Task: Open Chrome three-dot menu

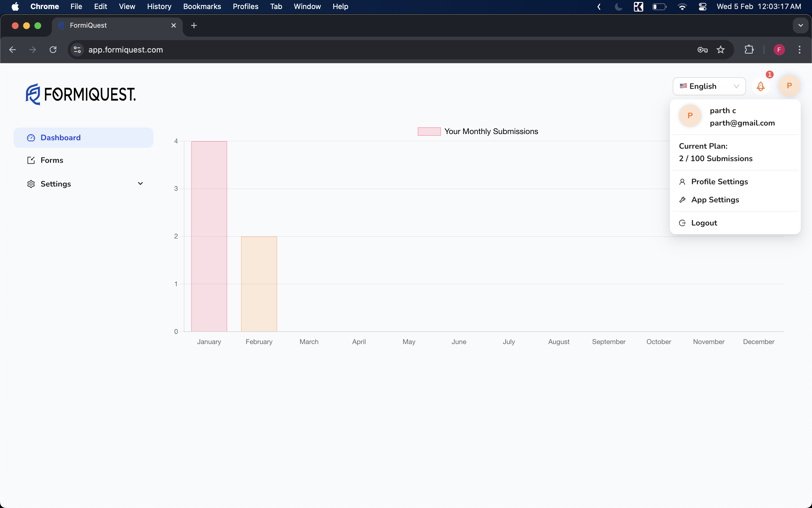Action: coord(800,50)
